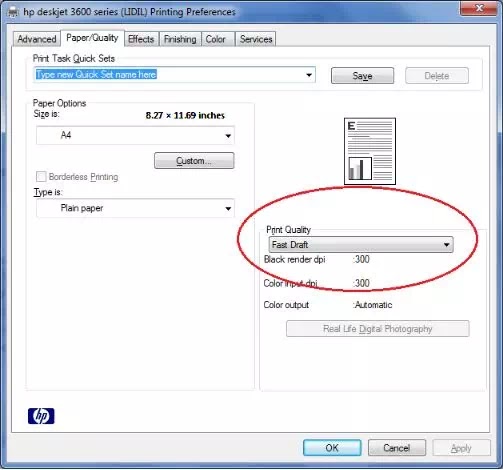Click the Apply button
Image resolution: width=503 pixels, height=470 pixels.
461,448
